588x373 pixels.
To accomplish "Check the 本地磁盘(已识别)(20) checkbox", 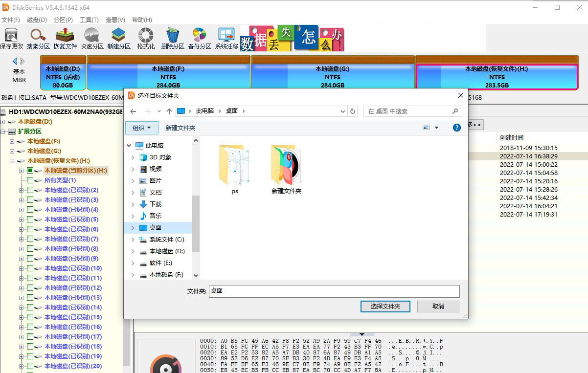I will pos(30,366).
